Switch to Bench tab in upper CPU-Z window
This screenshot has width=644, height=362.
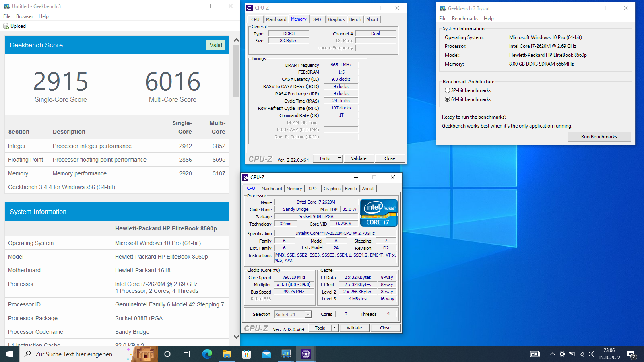coord(355,19)
